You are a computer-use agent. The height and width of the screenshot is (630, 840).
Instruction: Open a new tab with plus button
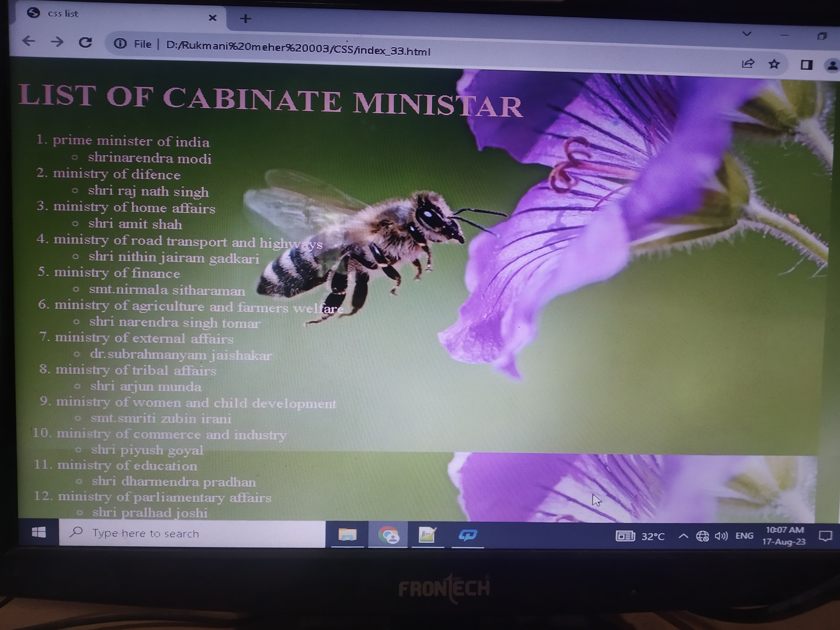(x=246, y=19)
